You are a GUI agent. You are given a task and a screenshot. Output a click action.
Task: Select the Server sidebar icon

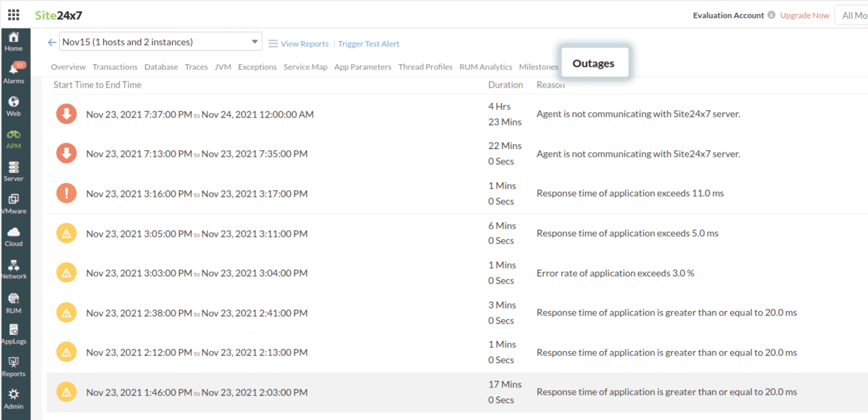click(14, 171)
